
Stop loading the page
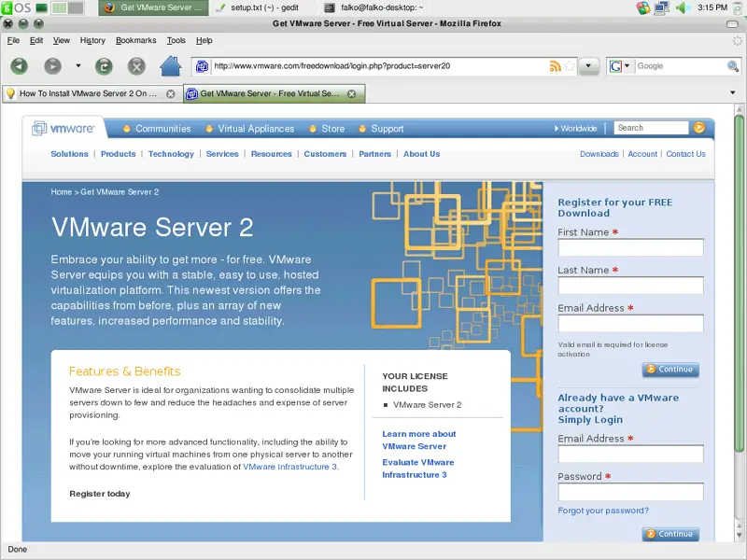tap(136, 66)
